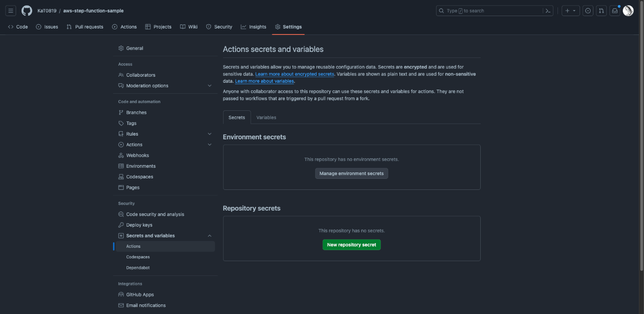
Task: Switch to the Wiki tab
Action: (x=189, y=27)
